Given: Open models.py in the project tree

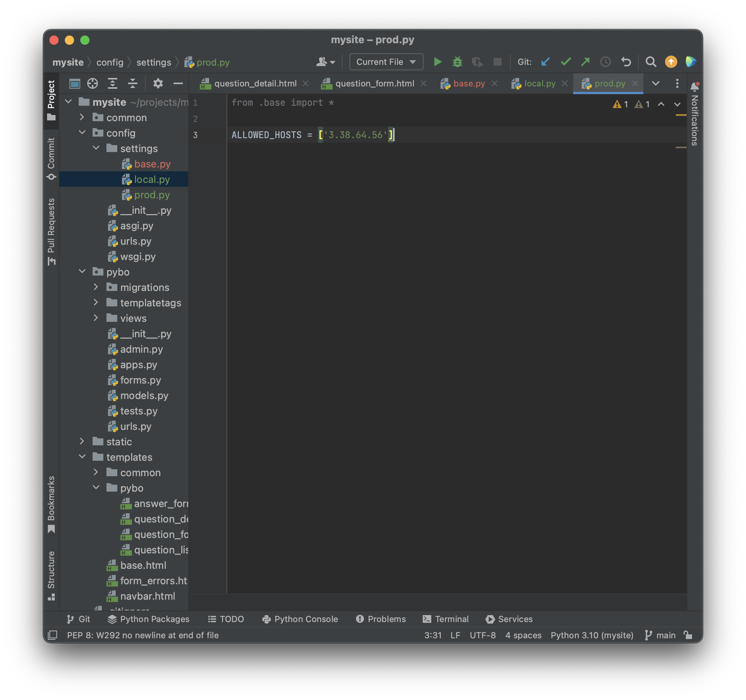Looking at the screenshot, I should coord(144,396).
